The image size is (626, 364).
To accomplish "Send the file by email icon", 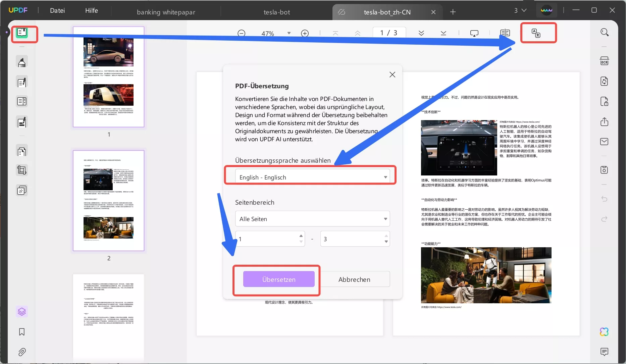I will pos(604,142).
